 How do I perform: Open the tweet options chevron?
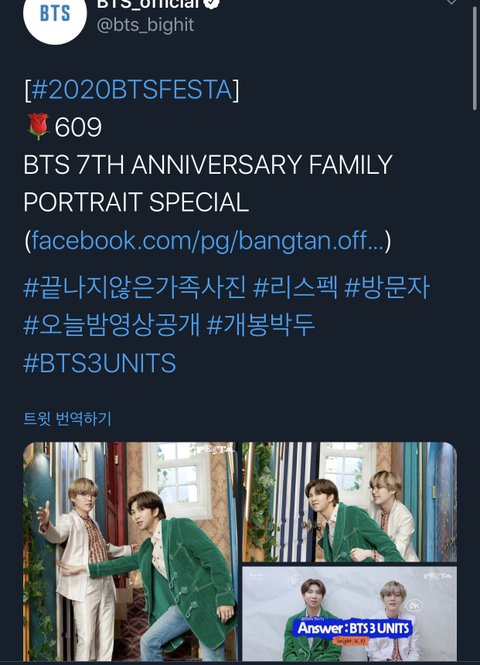point(451,2)
